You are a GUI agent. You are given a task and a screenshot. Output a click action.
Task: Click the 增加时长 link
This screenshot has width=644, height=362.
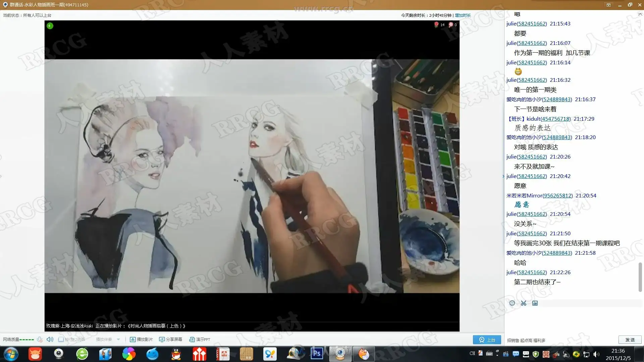(x=463, y=15)
